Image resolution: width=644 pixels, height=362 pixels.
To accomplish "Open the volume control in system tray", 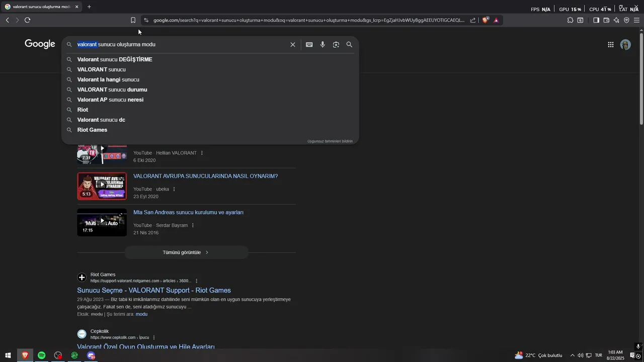I will pyautogui.click(x=581, y=355).
